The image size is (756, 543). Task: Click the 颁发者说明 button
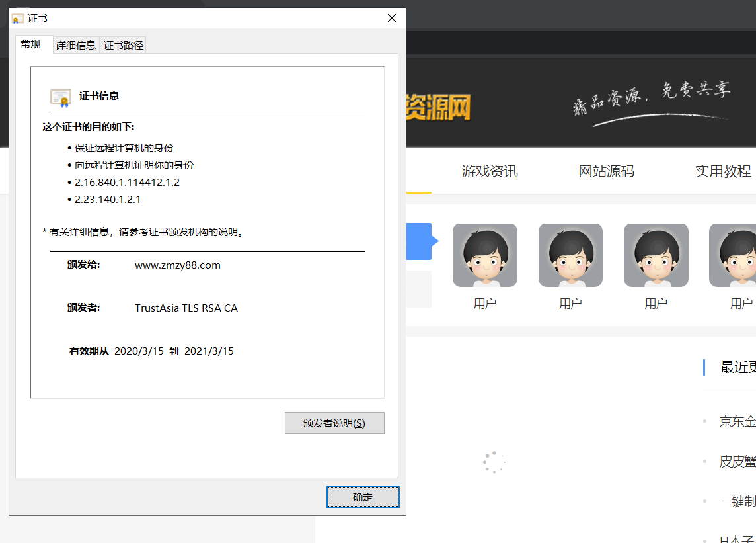click(x=334, y=423)
